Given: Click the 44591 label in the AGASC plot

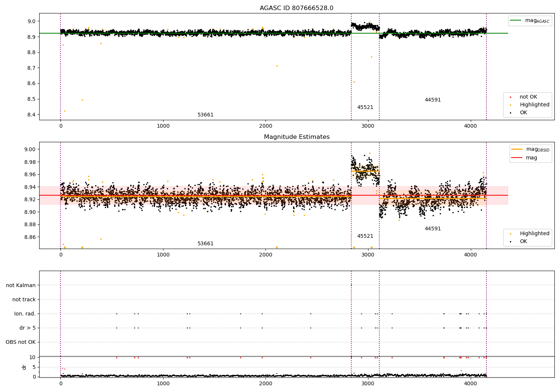Looking at the screenshot, I should tap(433, 100).
